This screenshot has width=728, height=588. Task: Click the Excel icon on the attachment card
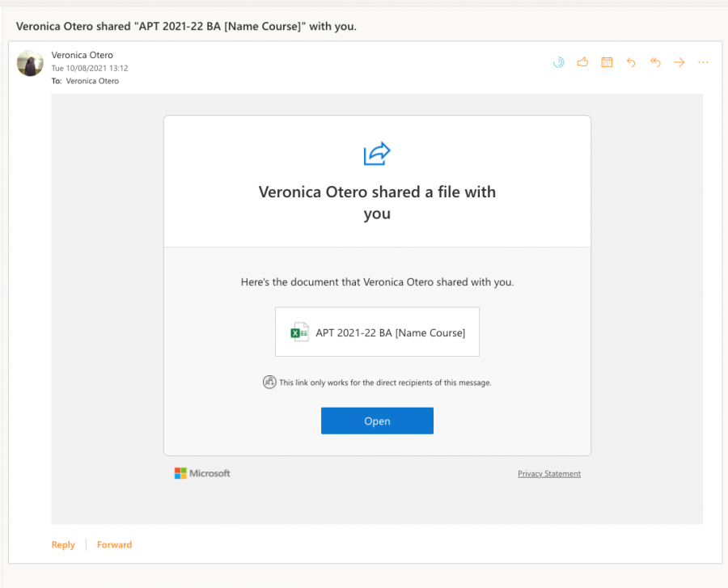(x=298, y=332)
